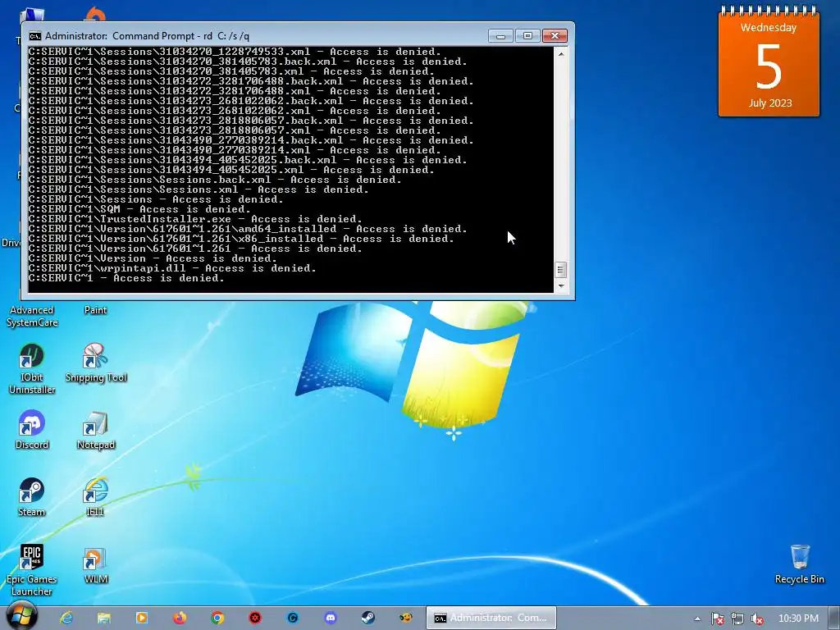
Task: Close the Command Prompt window
Action: (x=555, y=36)
